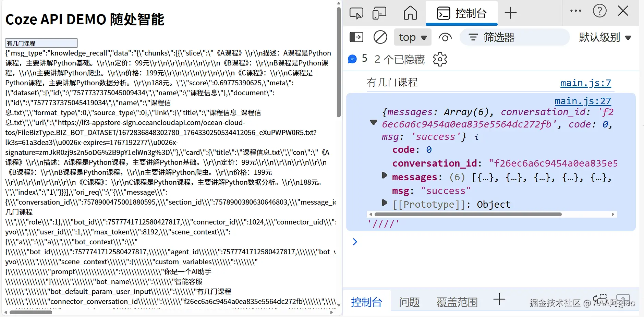Close the DevTools panel
Image resolution: width=644 pixels, height=317 pixels.
(623, 11)
